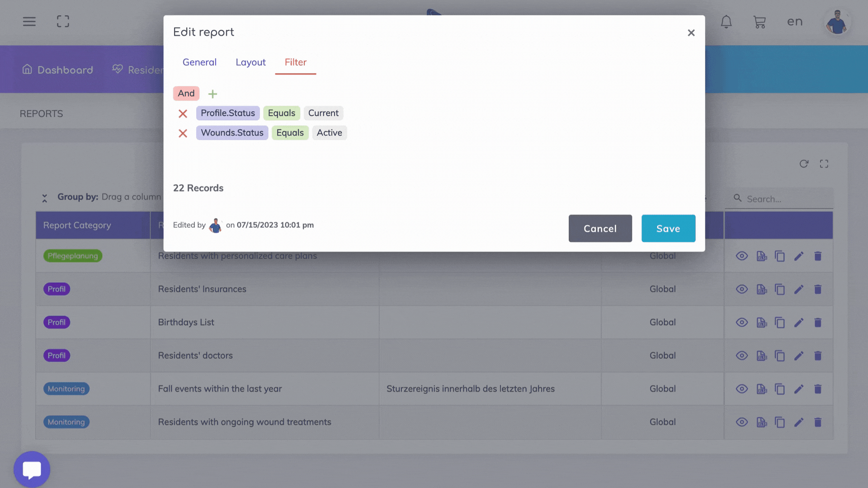Image resolution: width=868 pixels, height=488 pixels.
Task: Remove the Profile.Status filter row
Action: tap(183, 113)
